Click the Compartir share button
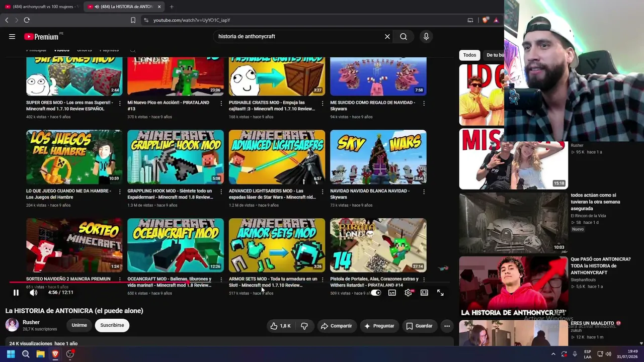Image resolution: width=644 pixels, height=362 pixels. coord(336,326)
